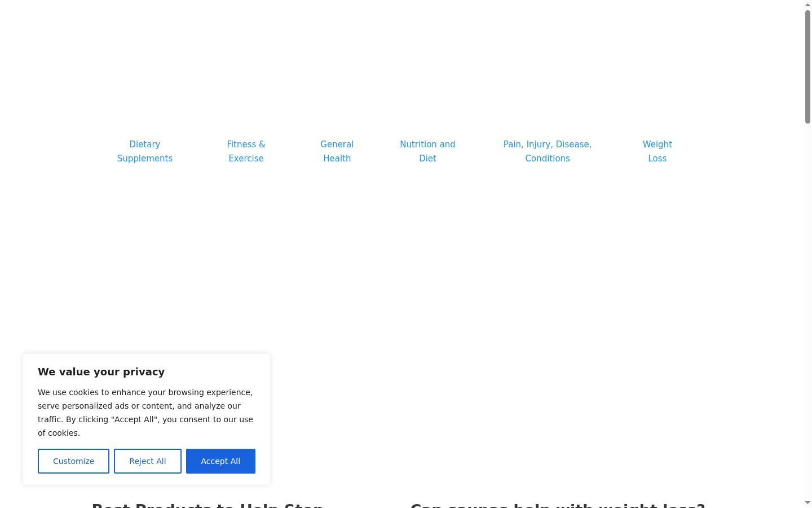
Task: Go to General Health section
Action: click(x=337, y=151)
